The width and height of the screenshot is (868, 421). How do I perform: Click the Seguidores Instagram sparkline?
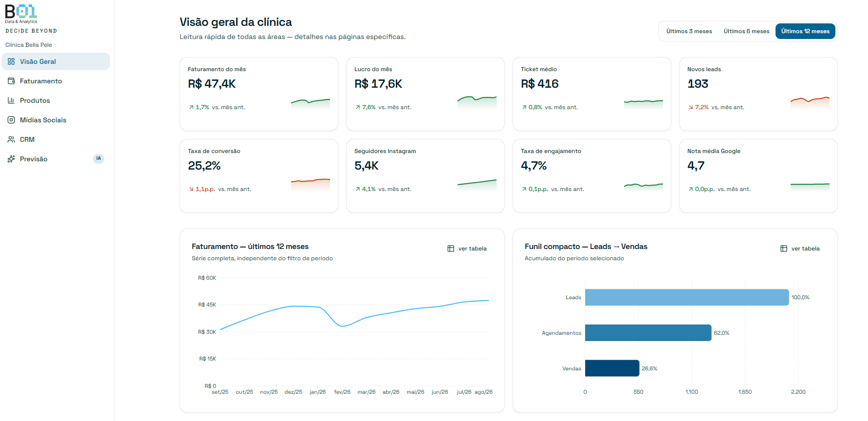click(477, 185)
